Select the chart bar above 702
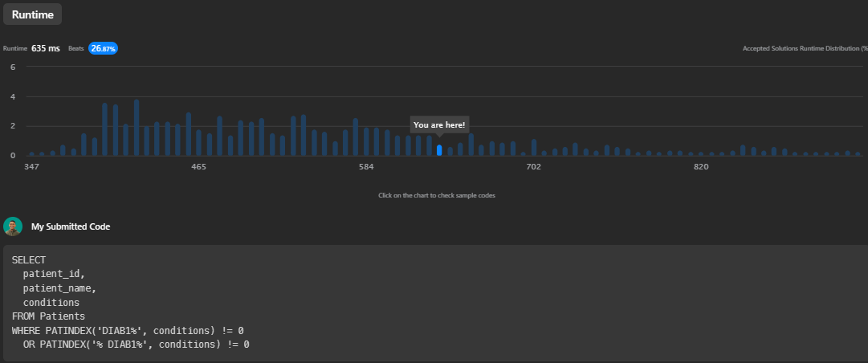The height and width of the screenshot is (363, 868). (x=534, y=148)
